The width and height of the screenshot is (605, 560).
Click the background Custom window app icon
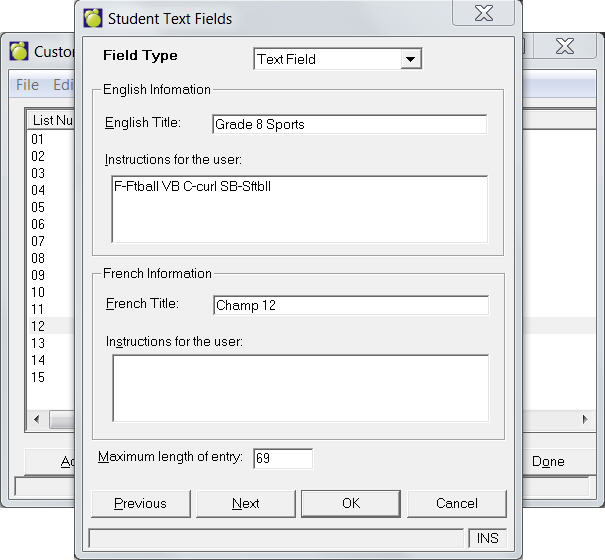(19, 51)
